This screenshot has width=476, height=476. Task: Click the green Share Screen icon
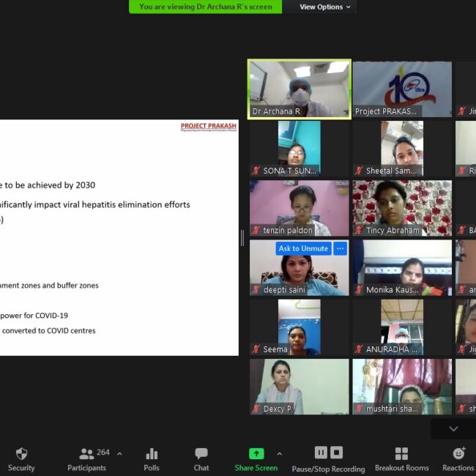point(256,453)
